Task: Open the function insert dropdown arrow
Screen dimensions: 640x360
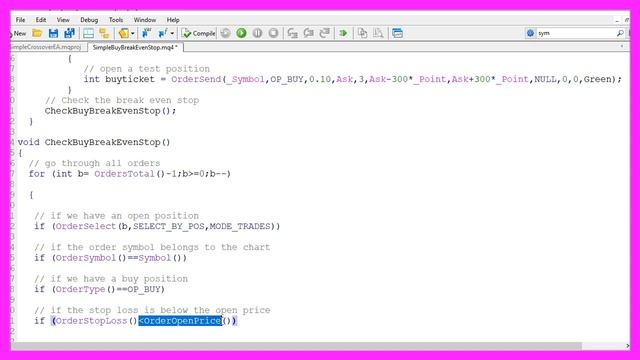Action: [x=172, y=33]
